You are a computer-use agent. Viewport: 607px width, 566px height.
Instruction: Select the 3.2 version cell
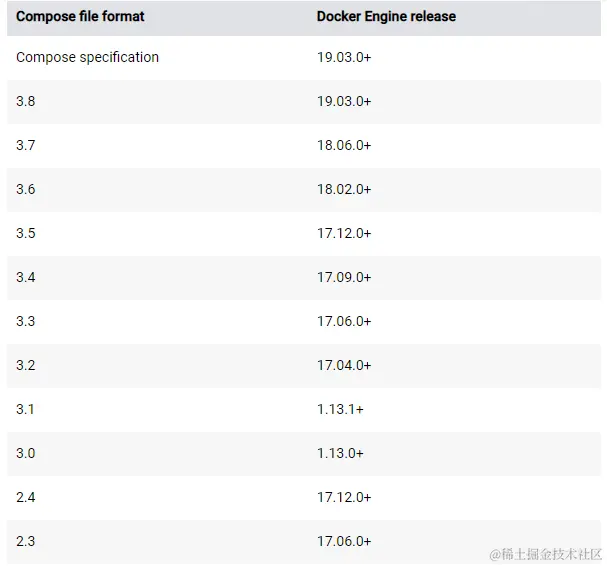click(26, 365)
